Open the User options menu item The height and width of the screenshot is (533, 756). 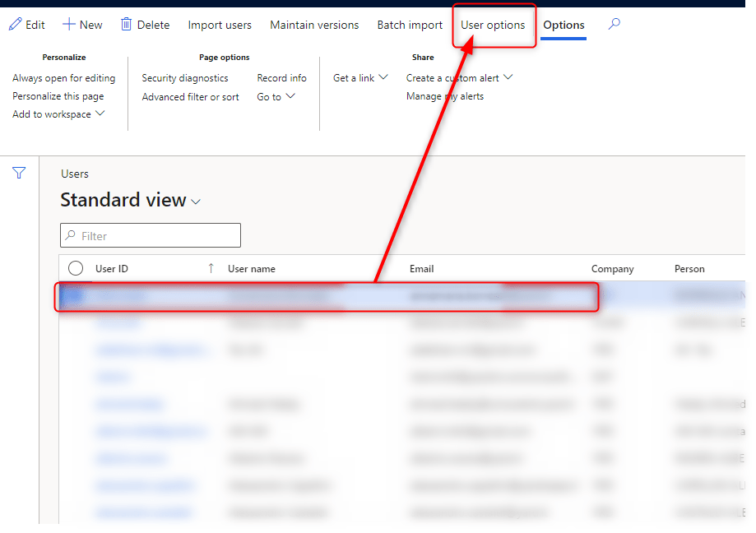pyautogui.click(x=494, y=25)
